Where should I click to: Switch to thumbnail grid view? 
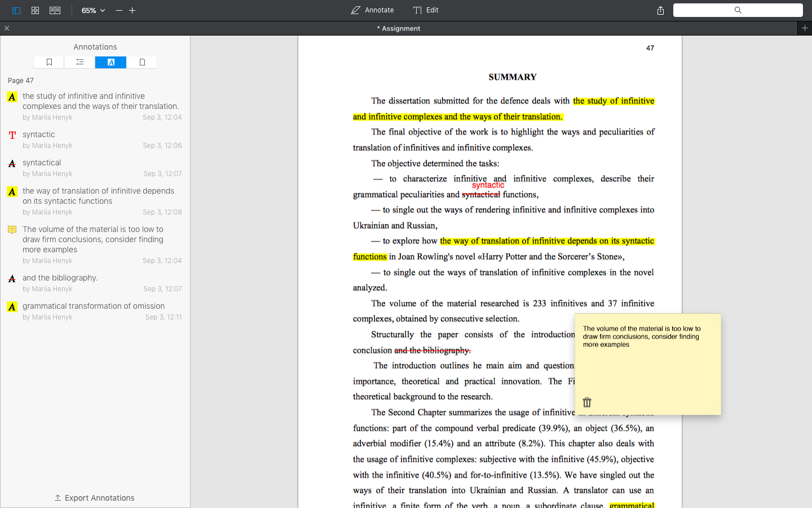[x=36, y=10]
